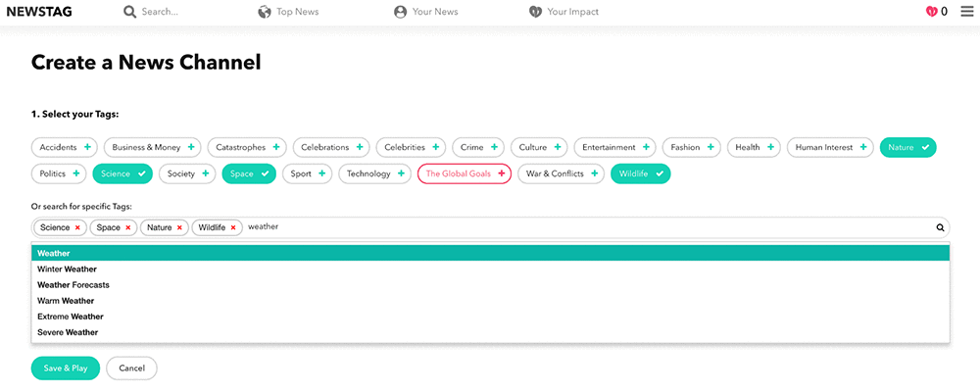Add the Health tag

(754, 148)
